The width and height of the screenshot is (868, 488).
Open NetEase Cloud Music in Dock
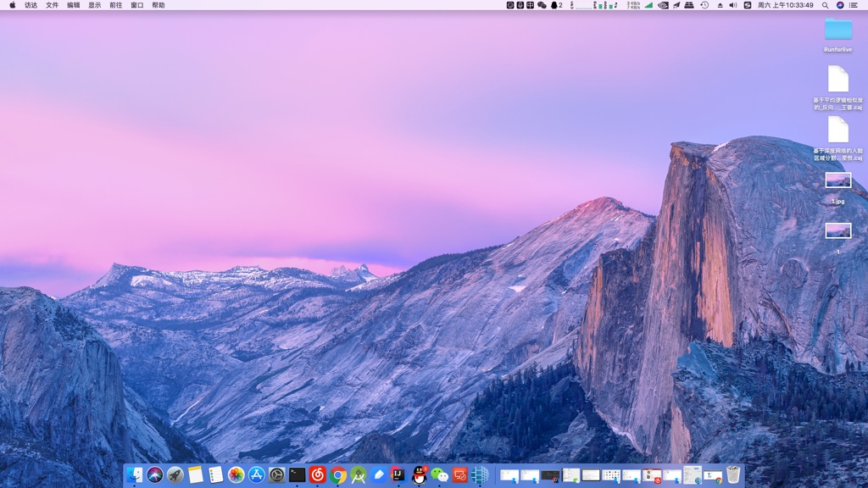coord(318,474)
